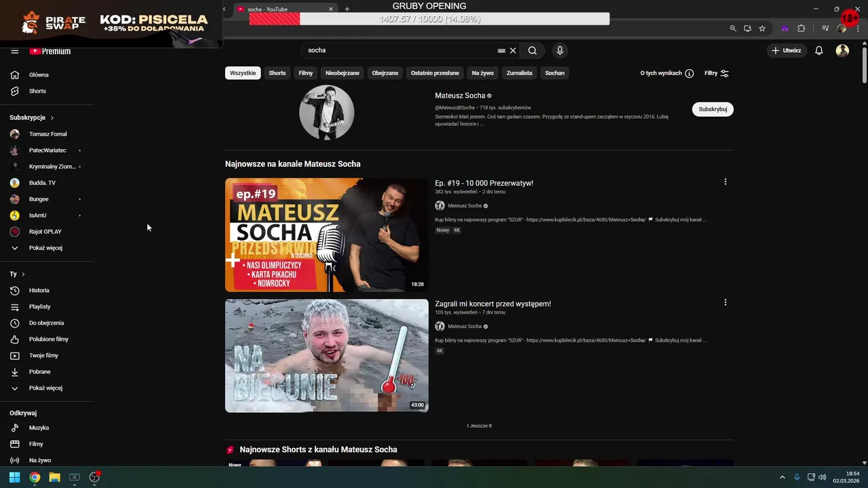Open Filmy under Odkrywaj in sidebar

point(36,444)
